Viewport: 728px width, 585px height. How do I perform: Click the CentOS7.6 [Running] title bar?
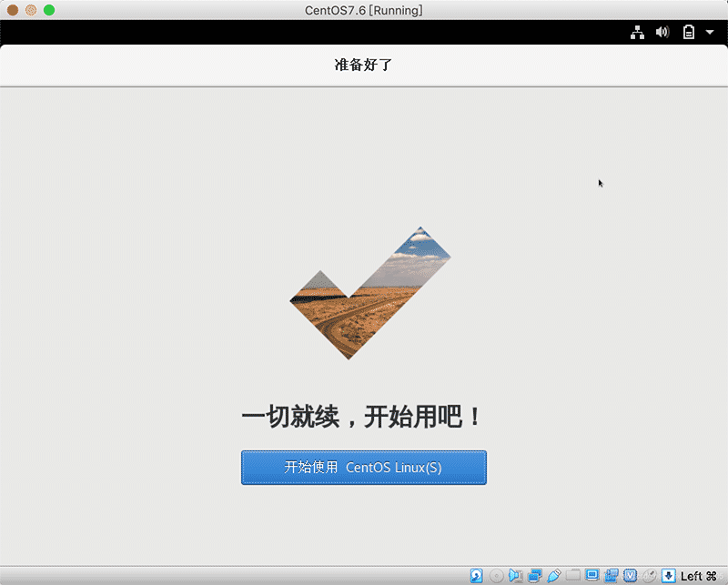[x=364, y=10]
